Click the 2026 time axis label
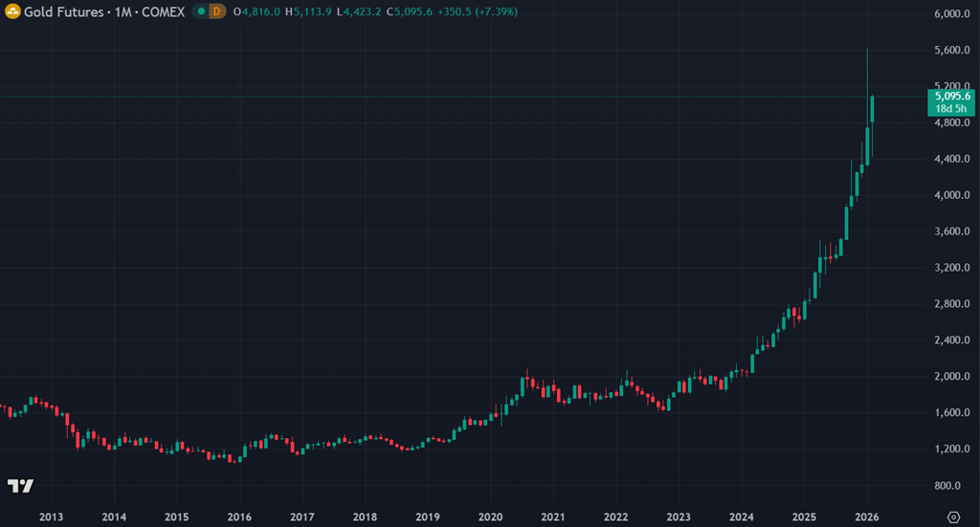Screen dimensions: 980x527 (x=866, y=516)
